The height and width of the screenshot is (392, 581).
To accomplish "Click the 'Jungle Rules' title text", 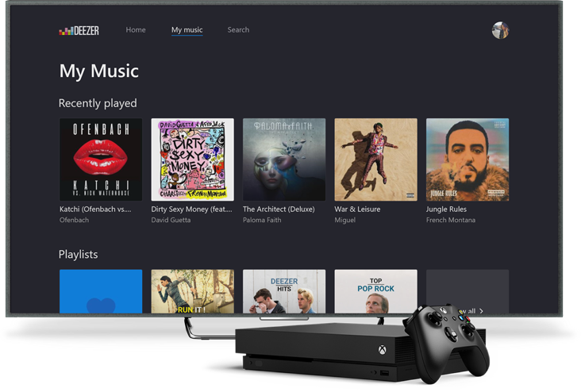I will pos(446,209).
